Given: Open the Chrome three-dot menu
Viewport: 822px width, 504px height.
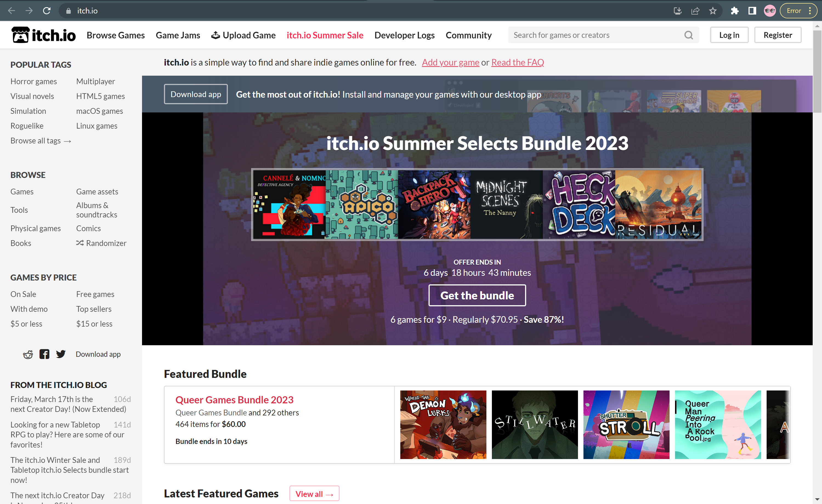Looking at the screenshot, I should pyautogui.click(x=810, y=11).
